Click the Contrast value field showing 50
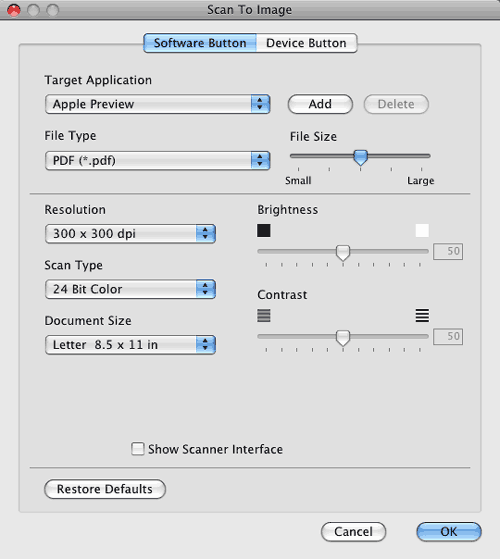Image resolution: width=500 pixels, height=559 pixels. [x=448, y=337]
